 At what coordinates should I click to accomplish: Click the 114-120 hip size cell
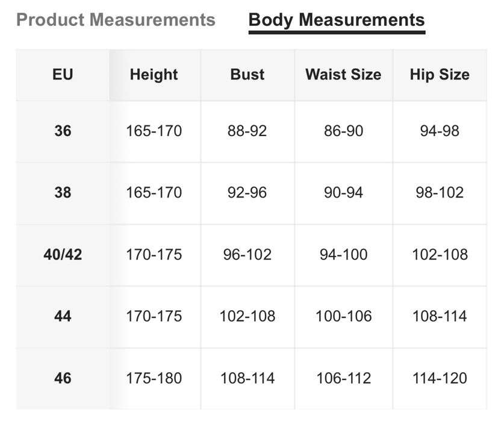tap(440, 378)
